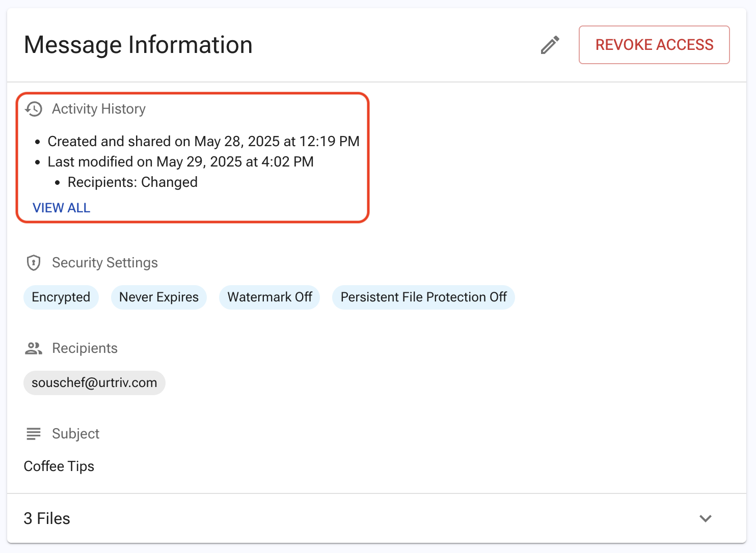Click the Recipients: Changed entry
The height and width of the screenshot is (553, 756).
coord(132,182)
